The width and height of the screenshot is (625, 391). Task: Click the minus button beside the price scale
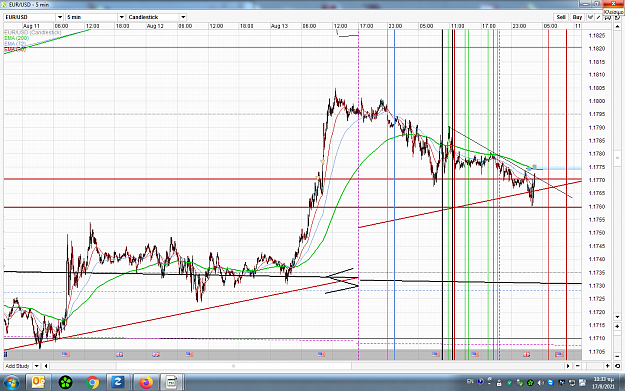pyautogui.click(x=617, y=356)
